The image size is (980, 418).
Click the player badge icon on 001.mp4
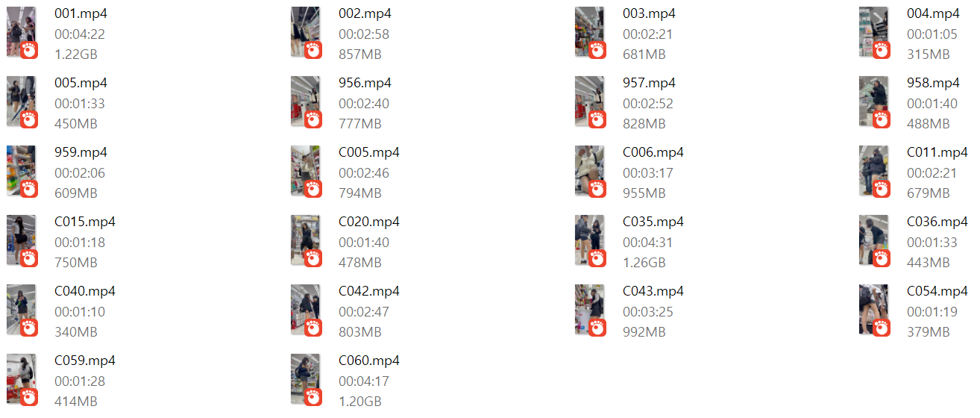click(x=29, y=50)
